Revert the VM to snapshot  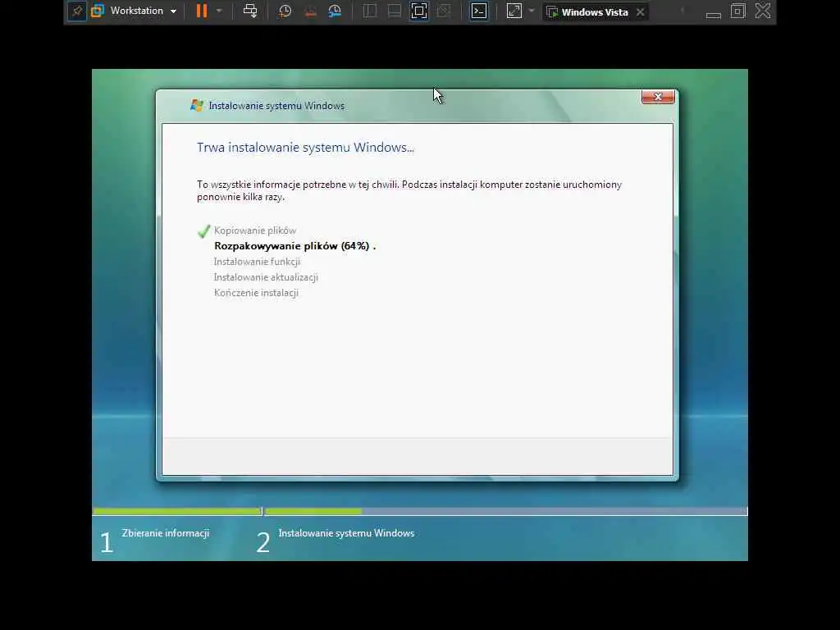(x=310, y=11)
